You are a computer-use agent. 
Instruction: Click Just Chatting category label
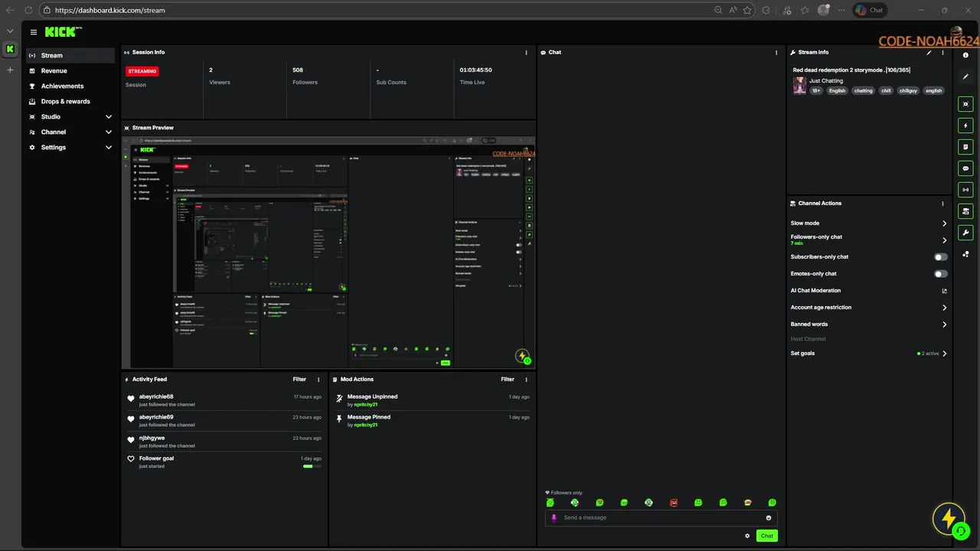[826, 81]
